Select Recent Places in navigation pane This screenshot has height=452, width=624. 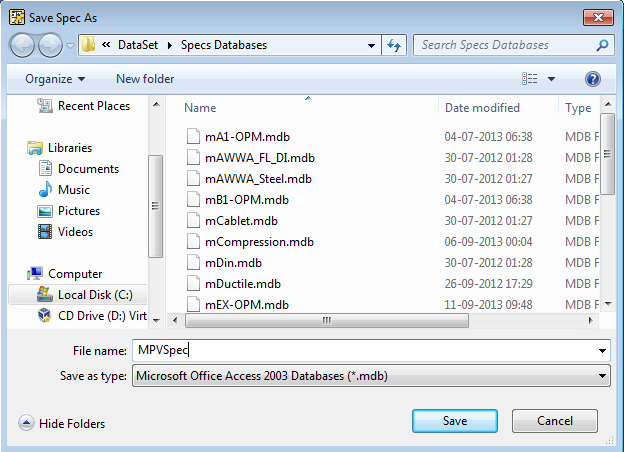(x=94, y=106)
